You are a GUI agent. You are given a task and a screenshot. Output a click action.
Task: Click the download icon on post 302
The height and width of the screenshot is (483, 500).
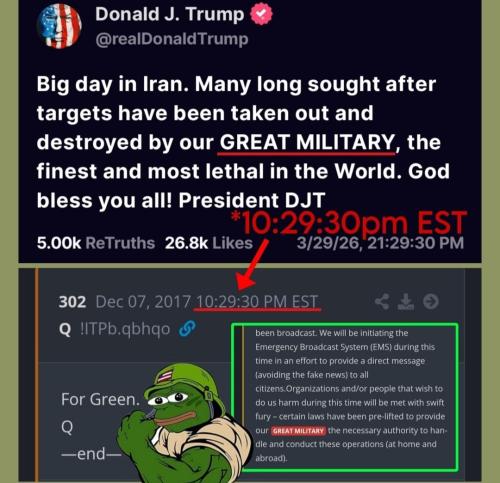pos(406,302)
